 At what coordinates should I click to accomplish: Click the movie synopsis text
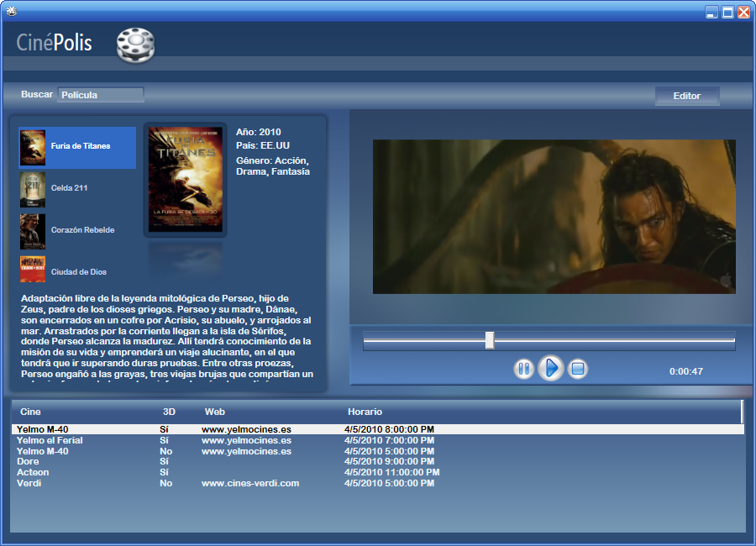(x=167, y=337)
